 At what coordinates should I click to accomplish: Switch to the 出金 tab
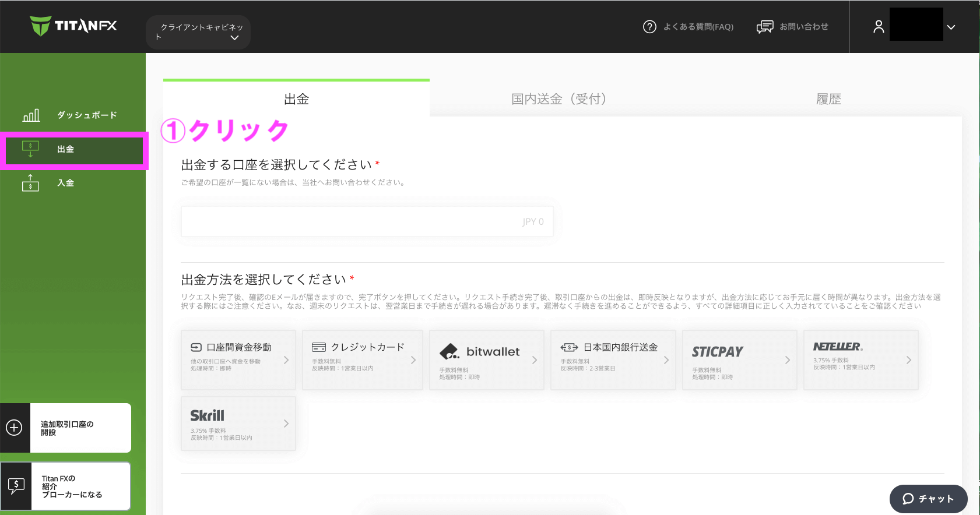point(296,98)
